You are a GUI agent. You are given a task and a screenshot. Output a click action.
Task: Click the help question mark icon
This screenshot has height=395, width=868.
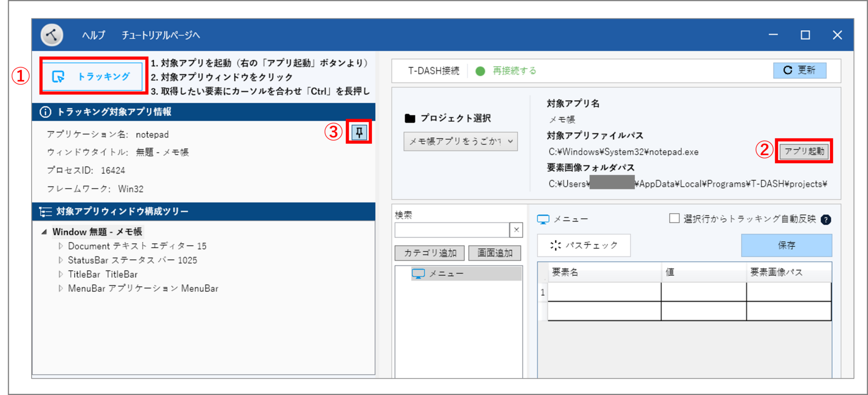pos(826,220)
